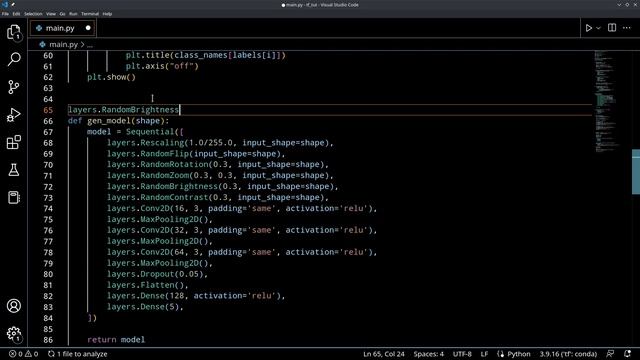
Task: Open the Run and Debug view
Action: (x=14, y=115)
